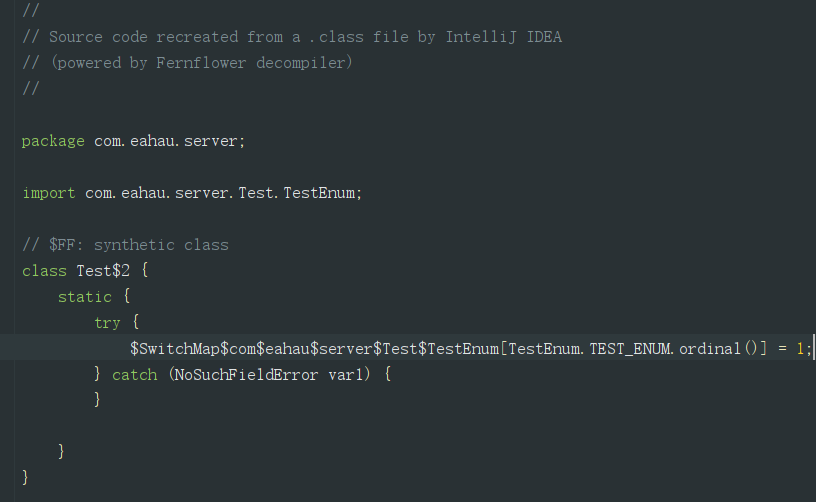
Task: Click the 'IntelliJ IDEA' text in comment
Action: click(504, 37)
